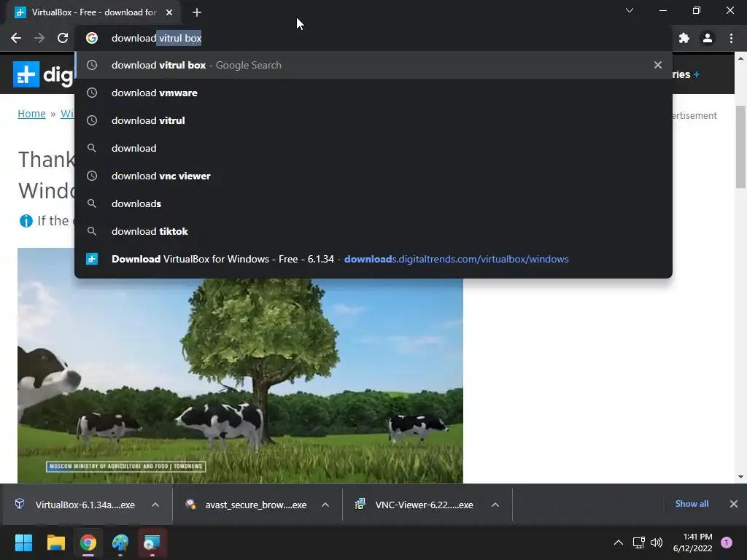Open clock and date 1:41 PM
The width and height of the screenshot is (747, 560).
pos(693,542)
